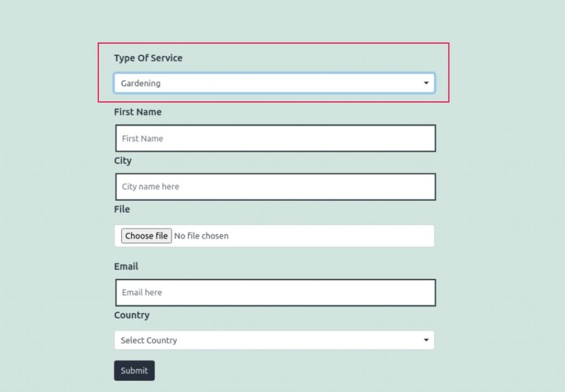565x392 pixels.
Task: Open the Type Of Service dropdown
Action: click(x=274, y=83)
